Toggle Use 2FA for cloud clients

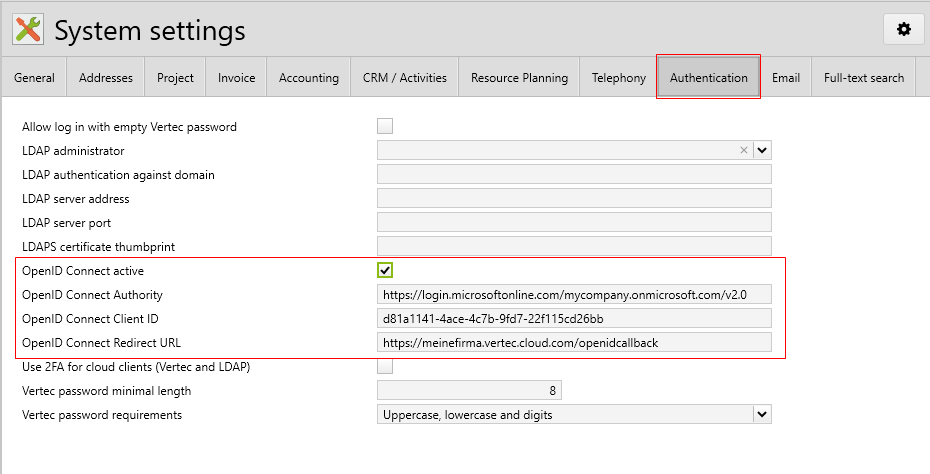tap(385, 366)
